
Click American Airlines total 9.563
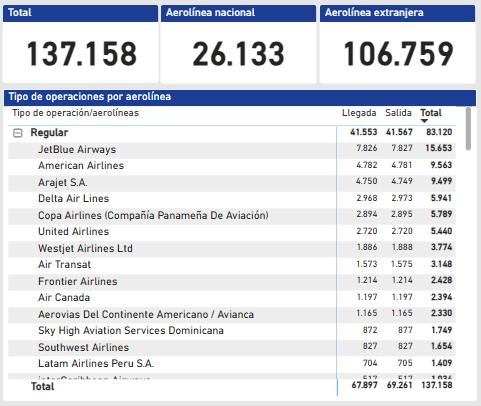coord(441,165)
